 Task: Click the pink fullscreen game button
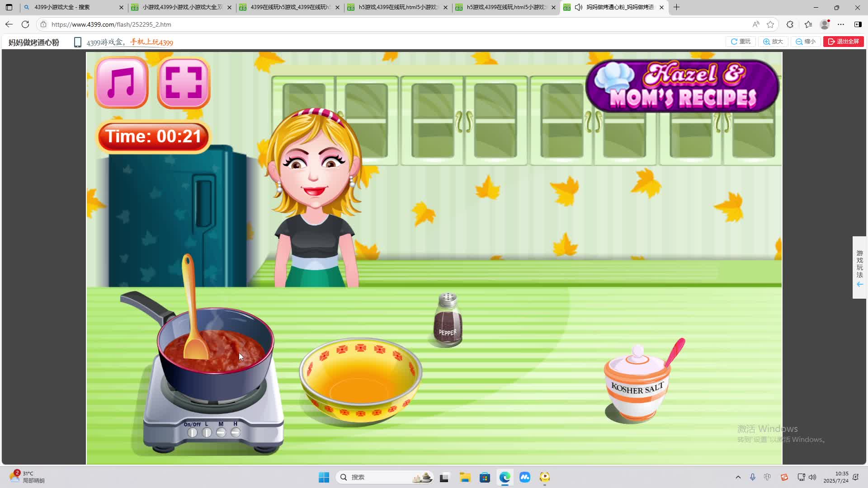coord(184,83)
